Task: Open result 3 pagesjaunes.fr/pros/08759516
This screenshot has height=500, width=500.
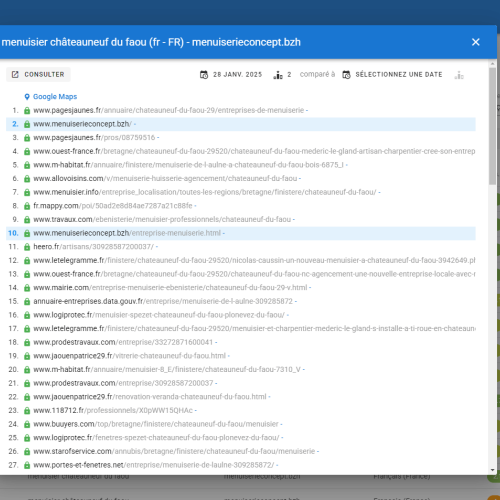Action: [94, 138]
